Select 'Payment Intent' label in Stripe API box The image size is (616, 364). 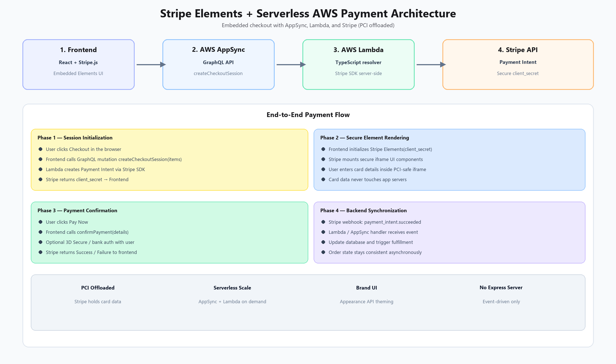tap(518, 62)
